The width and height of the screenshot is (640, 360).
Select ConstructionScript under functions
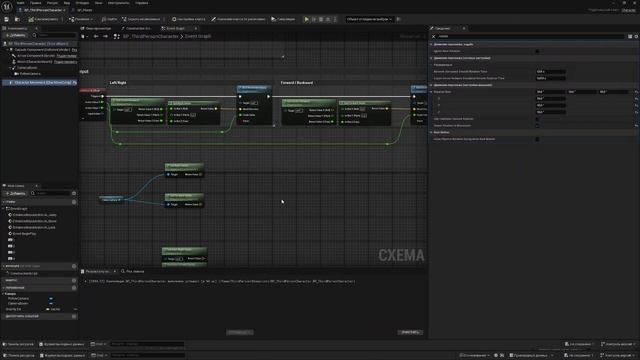[23, 273]
